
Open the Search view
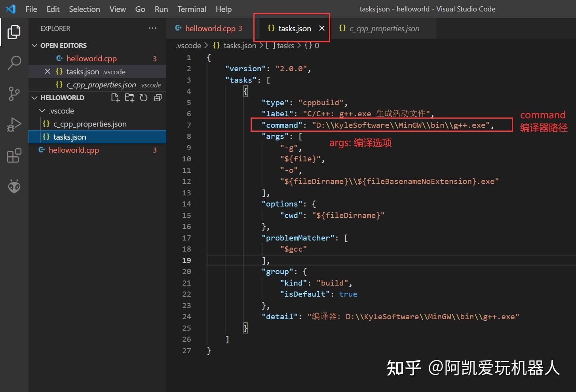(x=15, y=62)
